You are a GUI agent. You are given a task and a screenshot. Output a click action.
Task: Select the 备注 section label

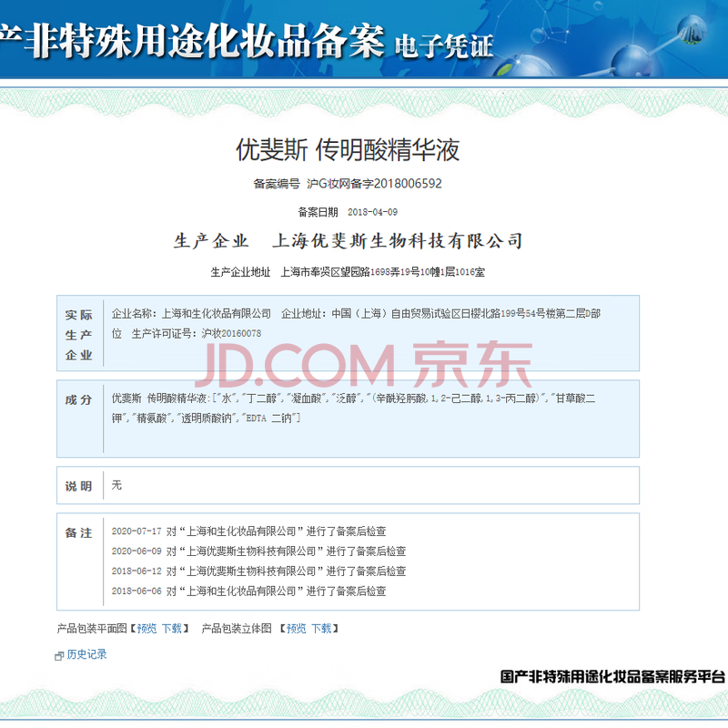tap(79, 532)
